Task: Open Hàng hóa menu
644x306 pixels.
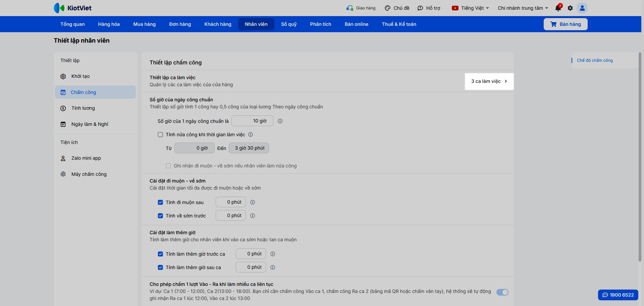Action: (109, 24)
